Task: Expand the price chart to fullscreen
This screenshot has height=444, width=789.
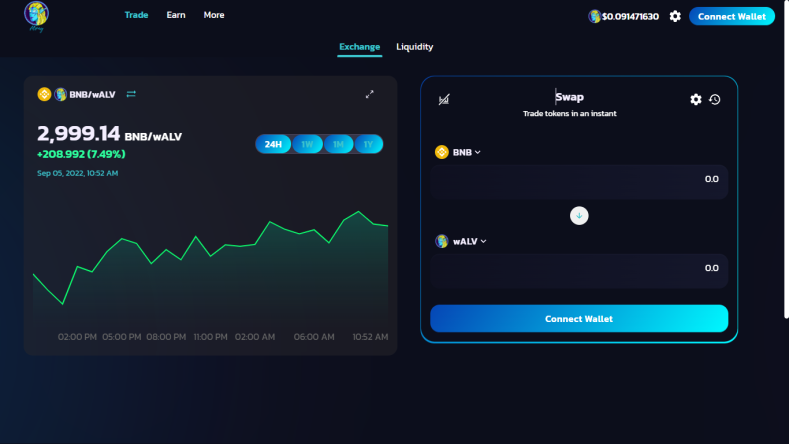Action: coord(369,94)
